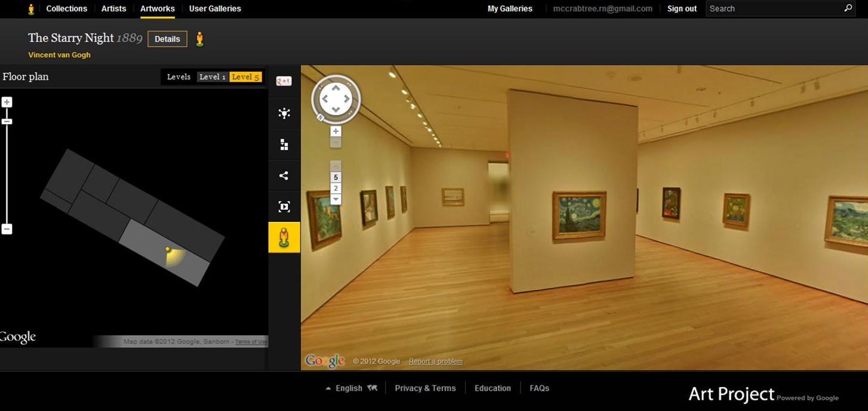The image size is (868, 411).
Task: Pan the street view down with compass arrow
Action: click(x=335, y=109)
